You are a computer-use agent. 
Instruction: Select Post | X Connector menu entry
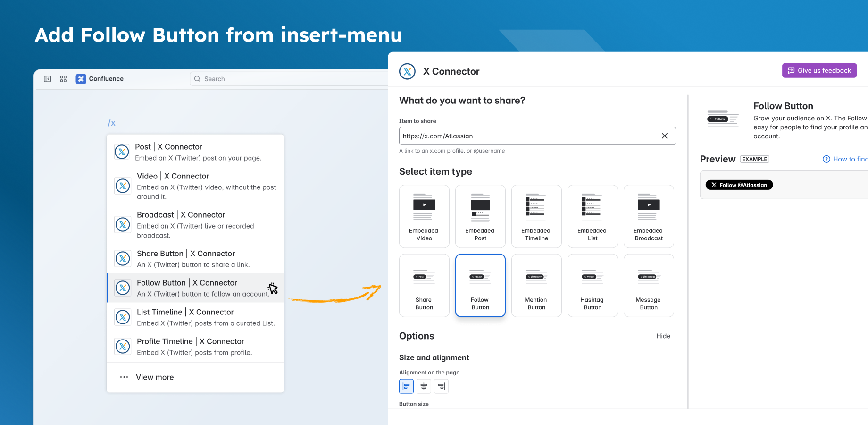tap(195, 152)
